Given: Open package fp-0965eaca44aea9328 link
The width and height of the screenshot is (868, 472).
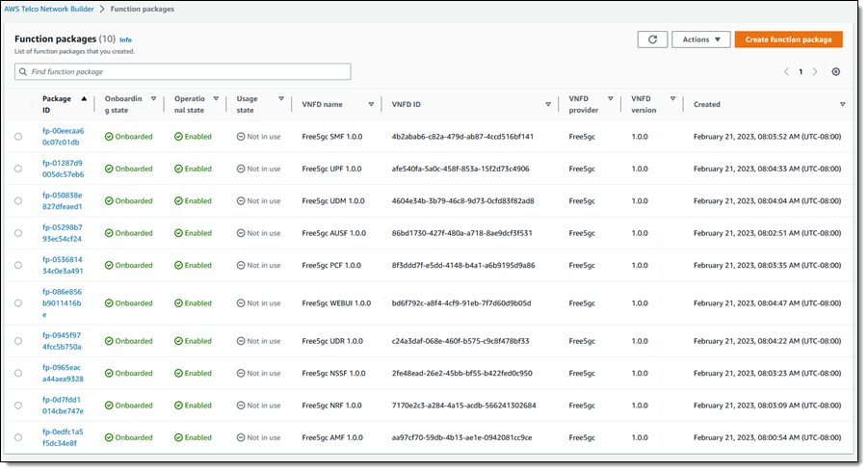Looking at the screenshot, I should [63, 373].
